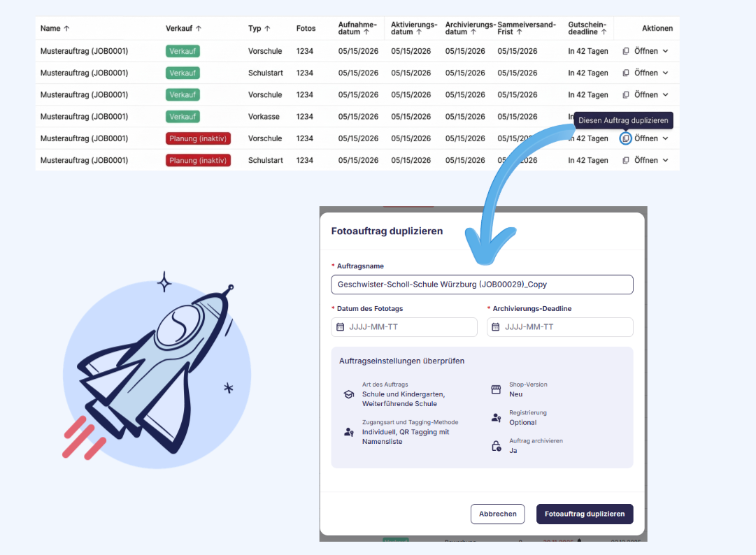Click 'In 42 Tagen' in Verkauf Schulstart row

(588, 73)
